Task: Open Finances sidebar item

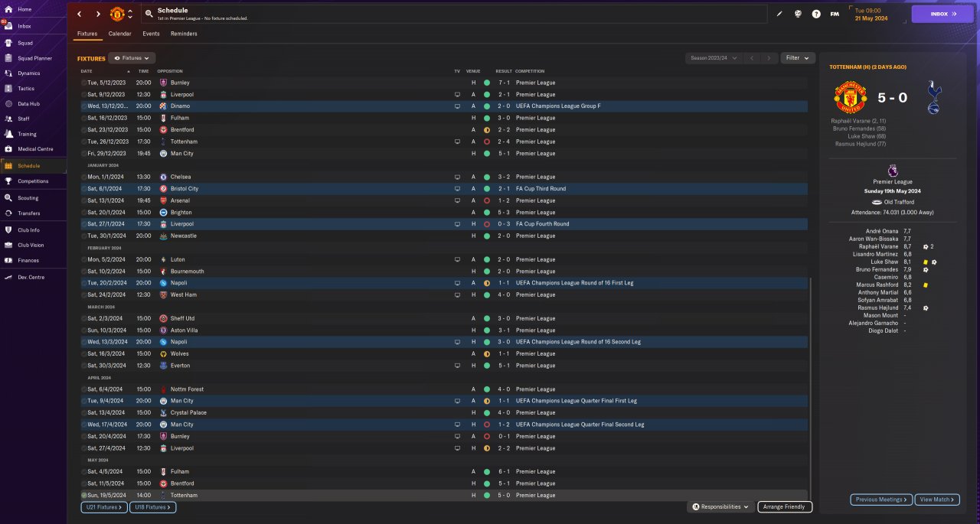Action: pyautogui.click(x=28, y=260)
